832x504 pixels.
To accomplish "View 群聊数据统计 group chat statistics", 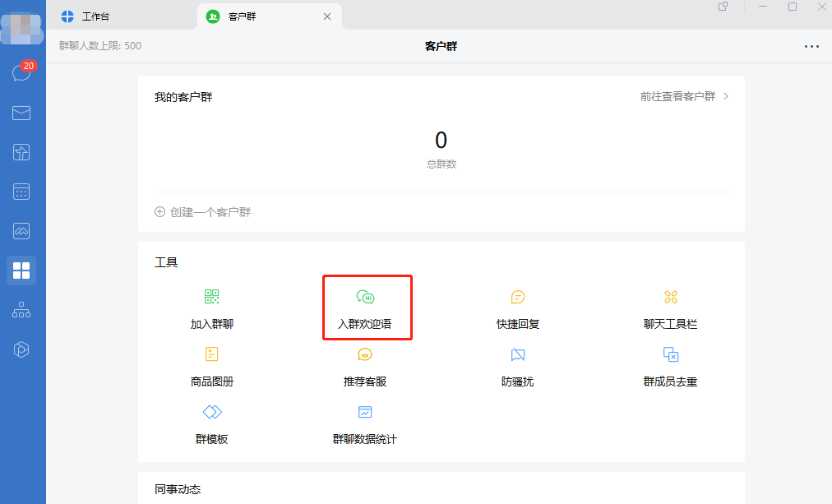I will pyautogui.click(x=365, y=422).
